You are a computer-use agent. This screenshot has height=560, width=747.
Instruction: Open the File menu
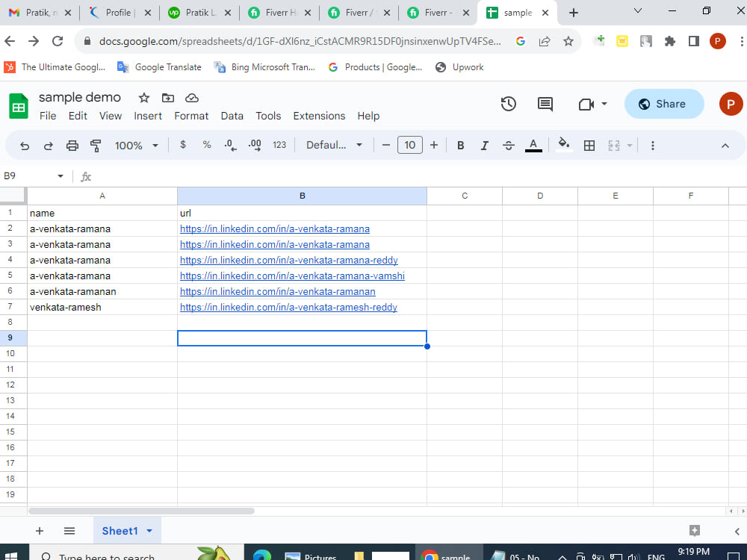pos(48,116)
